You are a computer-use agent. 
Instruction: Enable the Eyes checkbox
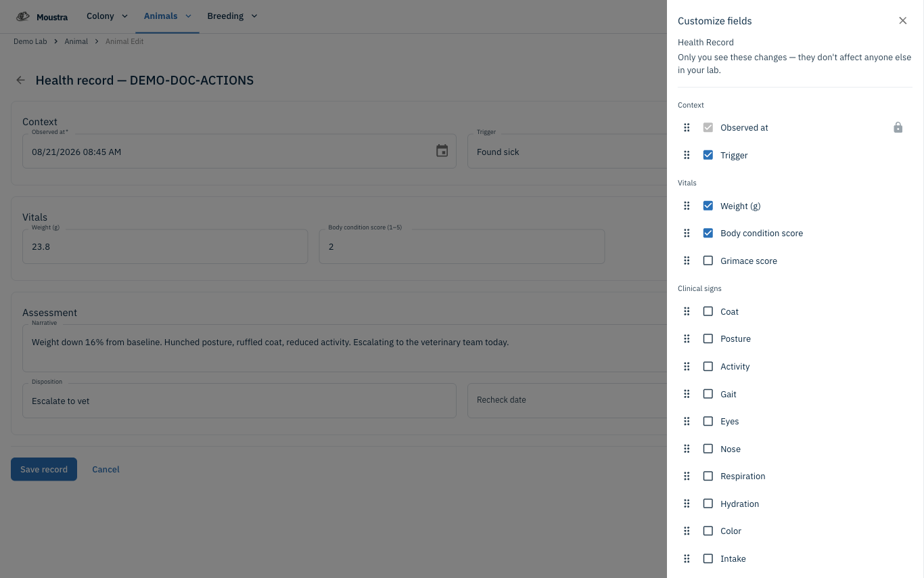[708, 421]
